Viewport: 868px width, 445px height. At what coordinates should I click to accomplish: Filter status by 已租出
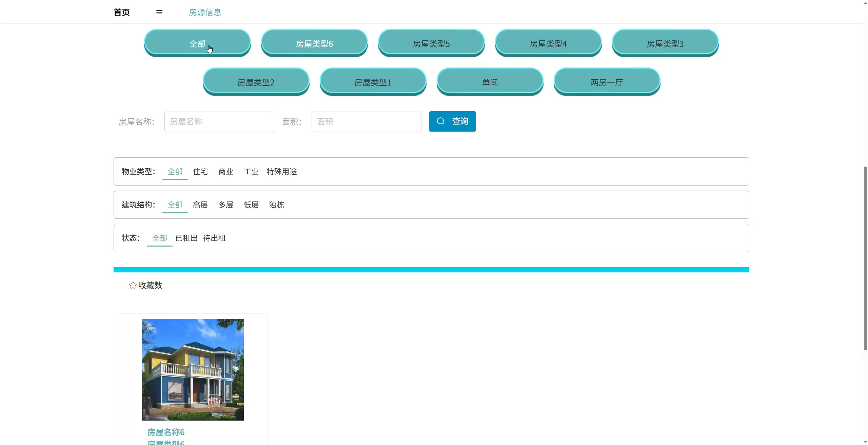[186, 238]
